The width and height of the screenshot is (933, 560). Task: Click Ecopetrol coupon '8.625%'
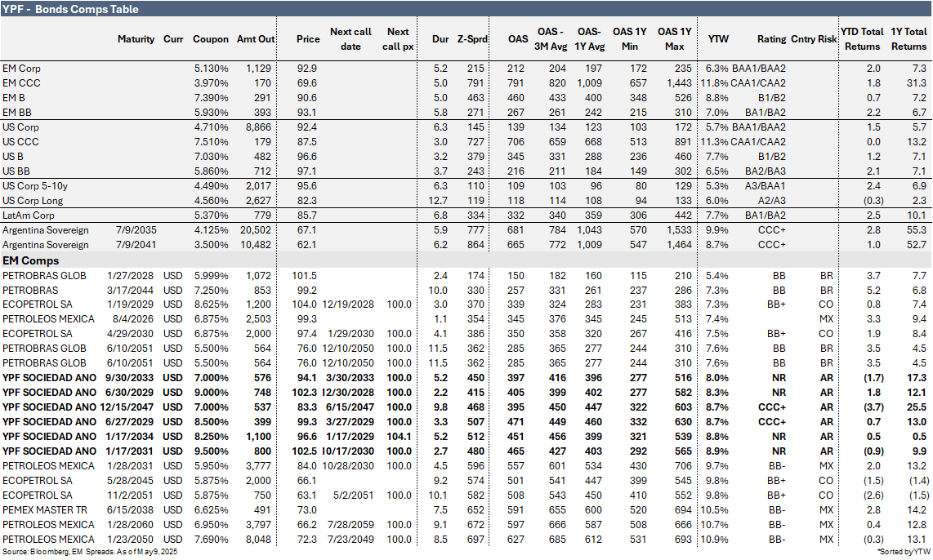[211, 304]
